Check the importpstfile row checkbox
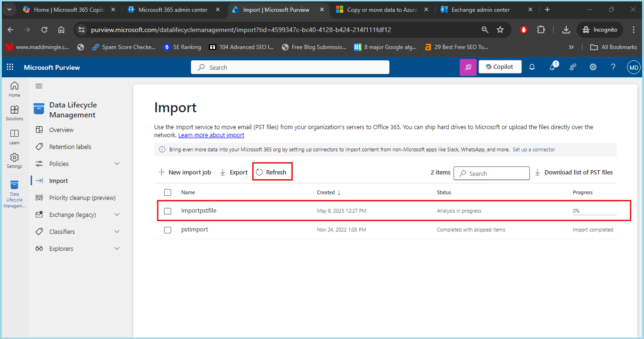644x339 pixels. click(167, 211)
